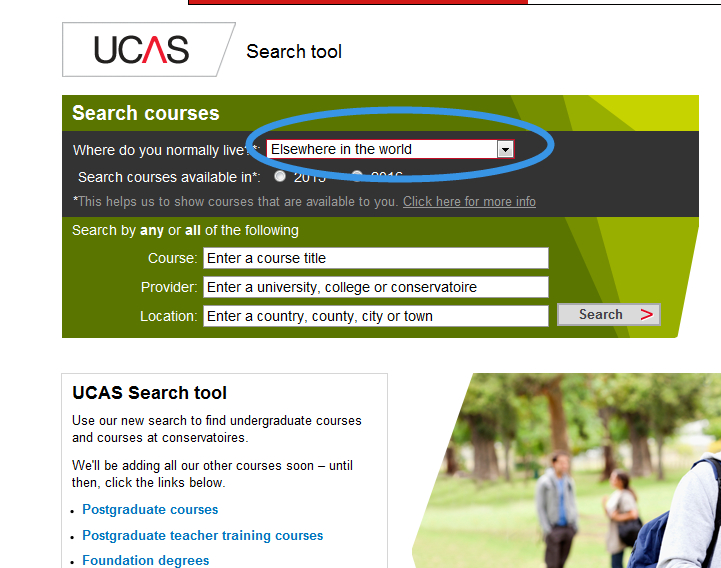Click the 'Search courses' heading
This screenshot has width=721, height=568.
pos(146,113)
